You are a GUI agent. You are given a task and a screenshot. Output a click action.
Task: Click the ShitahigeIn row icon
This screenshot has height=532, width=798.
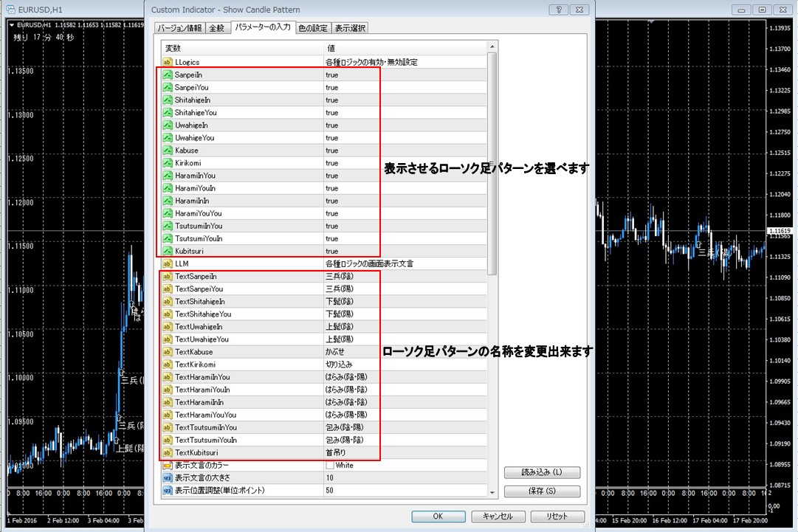(x=168, y=100)
